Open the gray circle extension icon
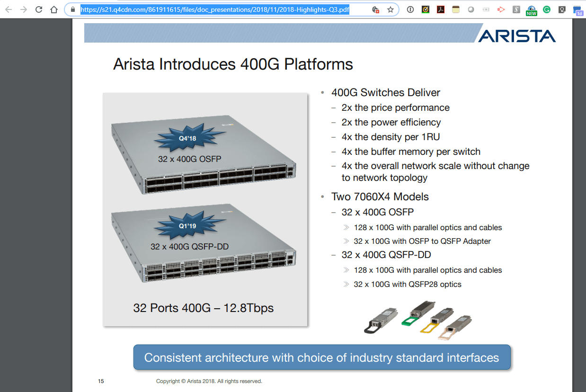The height and width of the screenshot is (392, 586). point(471,9)
